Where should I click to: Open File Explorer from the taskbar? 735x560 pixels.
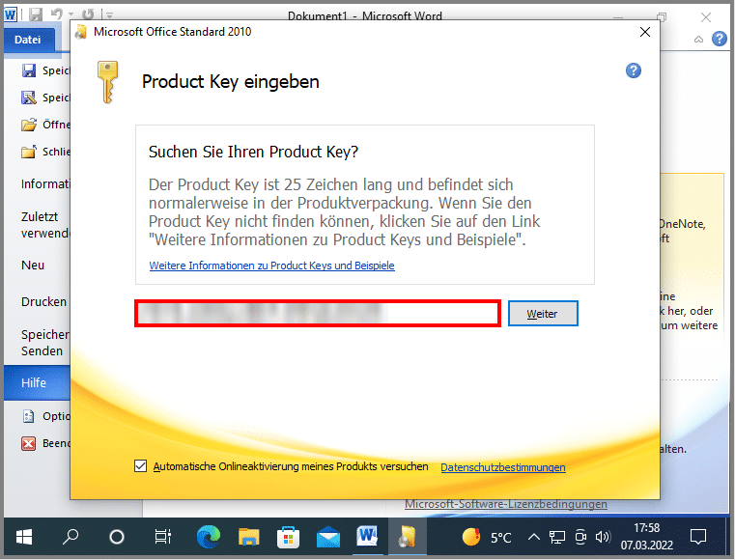[249, 537]
